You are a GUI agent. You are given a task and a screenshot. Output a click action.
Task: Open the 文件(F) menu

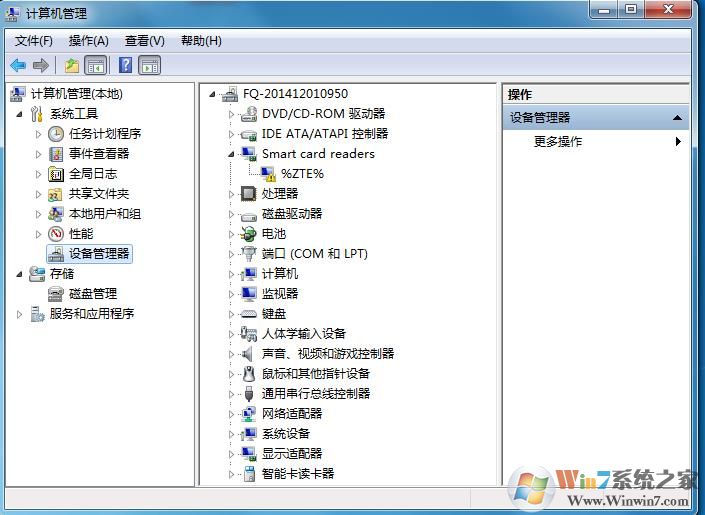pos(34,41)
